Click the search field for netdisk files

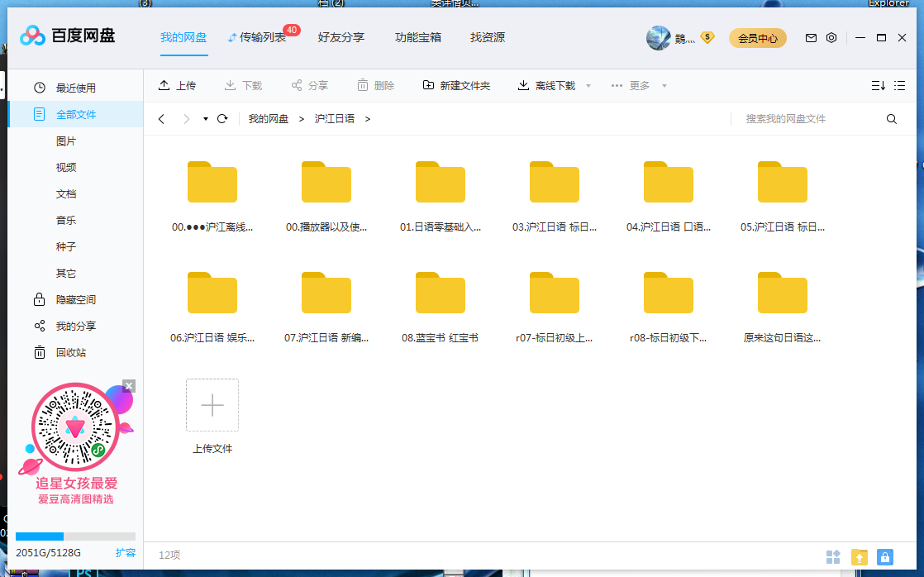click(804, 119)
